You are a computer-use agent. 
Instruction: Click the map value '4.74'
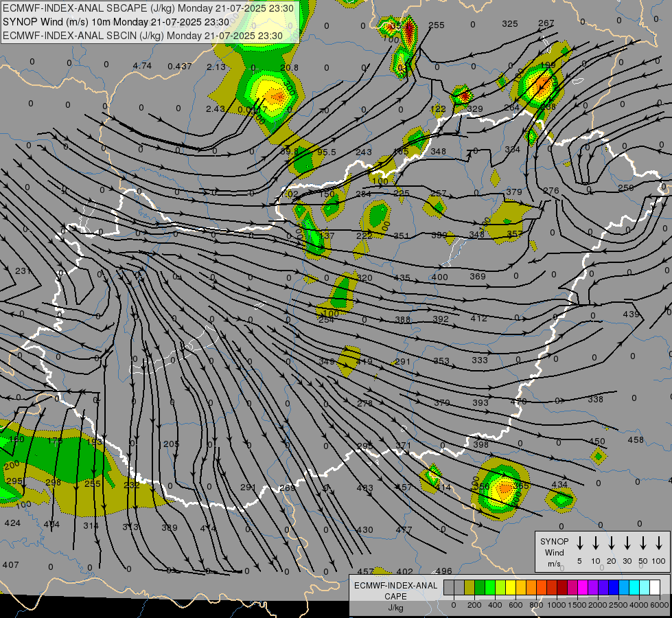(142, 66)
